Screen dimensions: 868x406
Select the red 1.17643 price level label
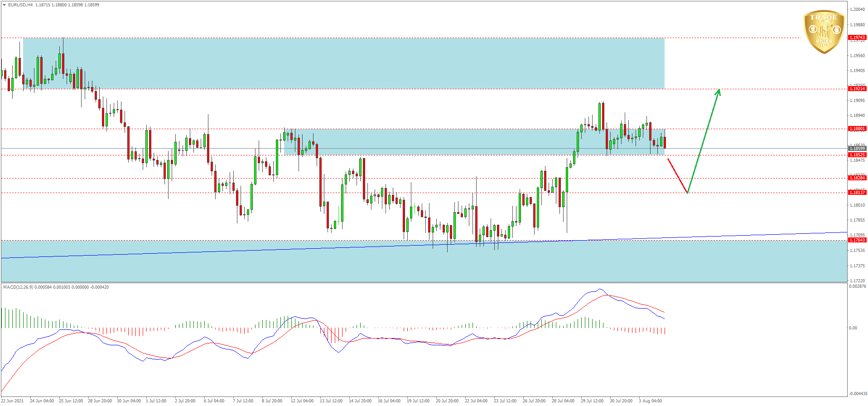click(x=857, y=240)
